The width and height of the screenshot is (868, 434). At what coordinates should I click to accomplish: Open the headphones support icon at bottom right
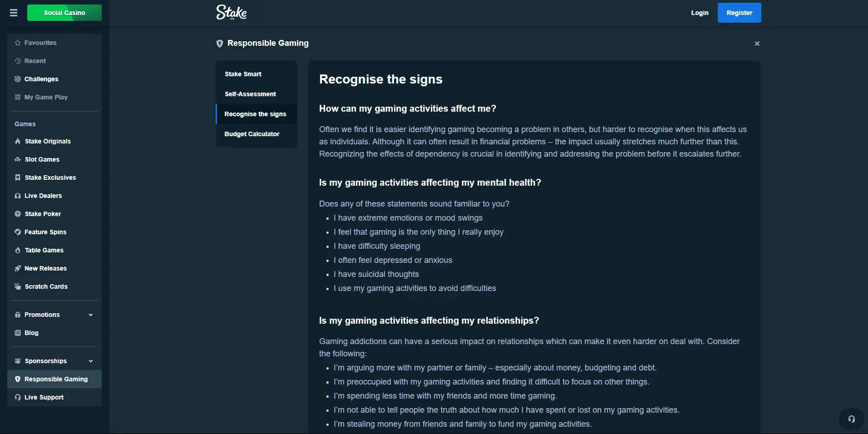[x=851, y=419]
